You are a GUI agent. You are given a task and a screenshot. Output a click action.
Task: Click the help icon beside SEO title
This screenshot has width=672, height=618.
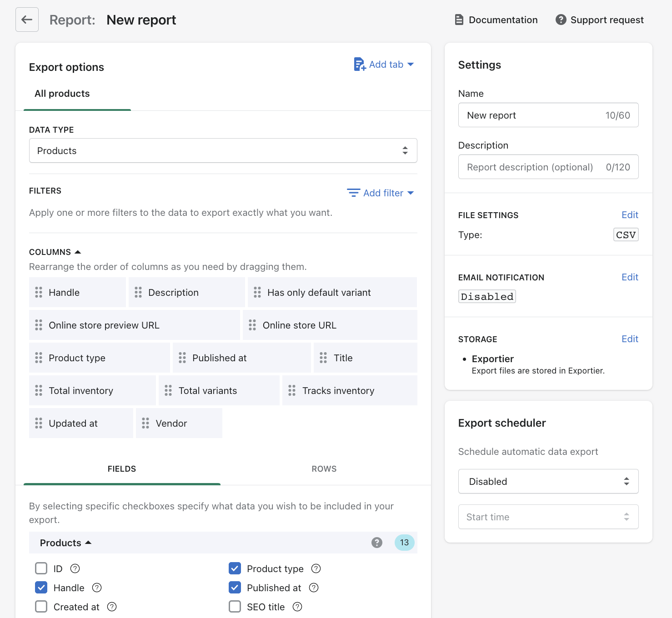click(x=298, y=607)
